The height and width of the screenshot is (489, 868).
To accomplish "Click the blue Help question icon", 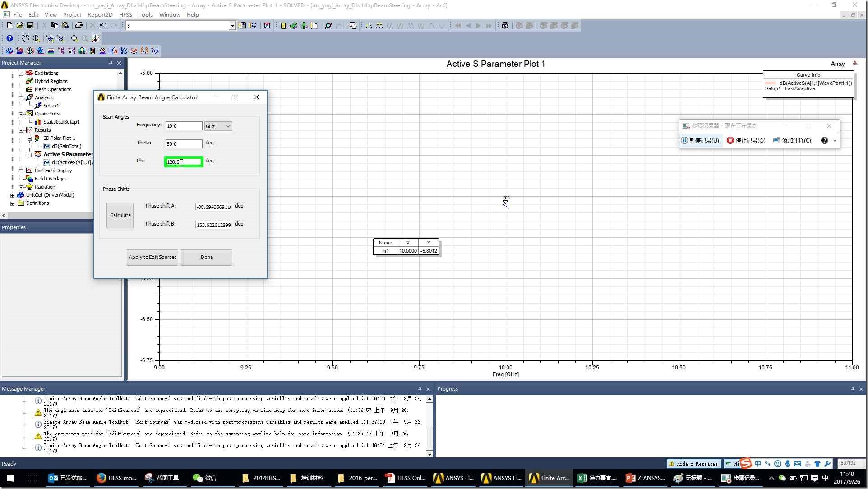I will pyautogui.click(x=9, y=38).
